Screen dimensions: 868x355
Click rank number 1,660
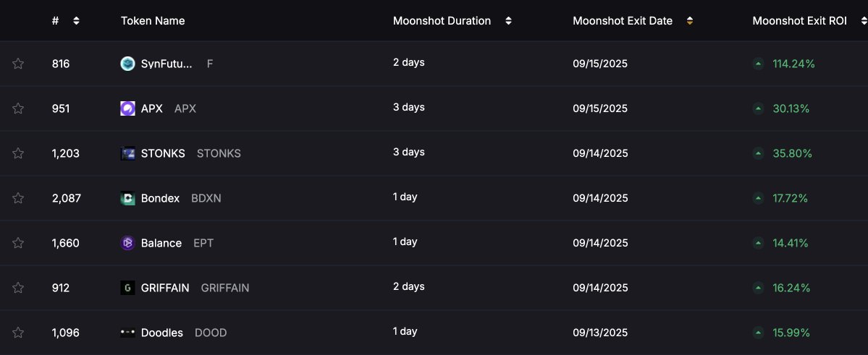click(65, 243)
